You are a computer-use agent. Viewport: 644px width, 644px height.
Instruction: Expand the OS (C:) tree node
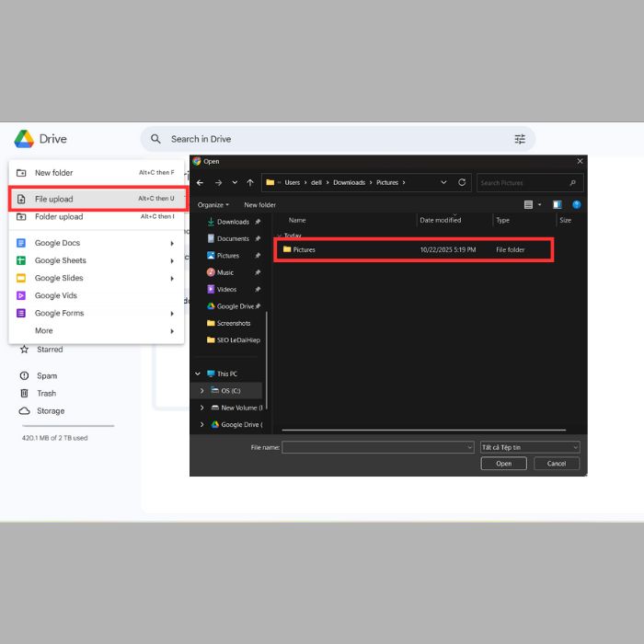(x=202, y=391)
